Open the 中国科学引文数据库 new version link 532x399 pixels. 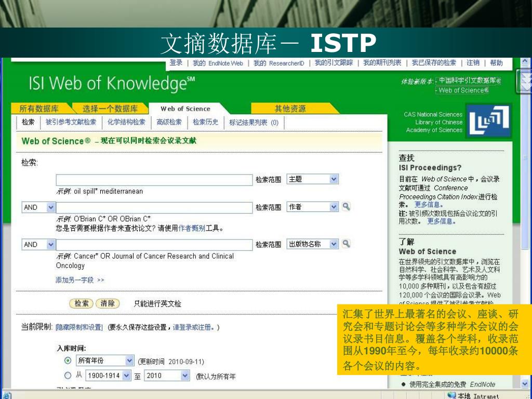[x=470, y=81]
